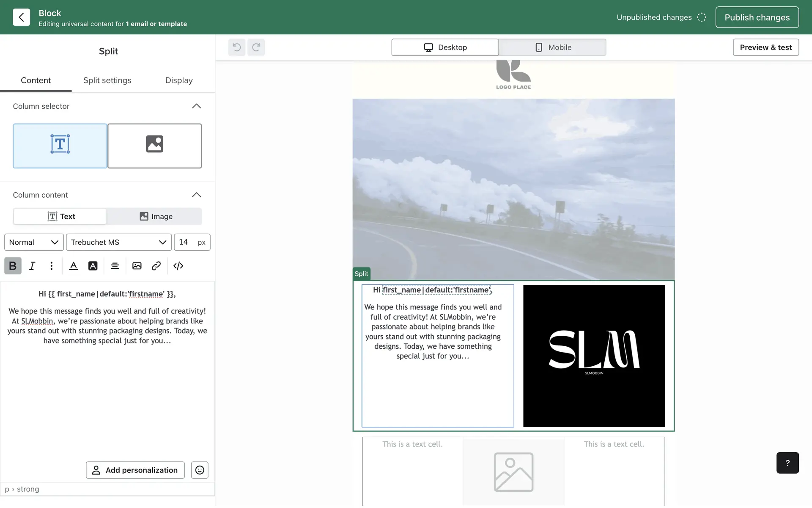Open the text color picker
The width and height of the screenshot is (812, 508).
click(74, 266)
